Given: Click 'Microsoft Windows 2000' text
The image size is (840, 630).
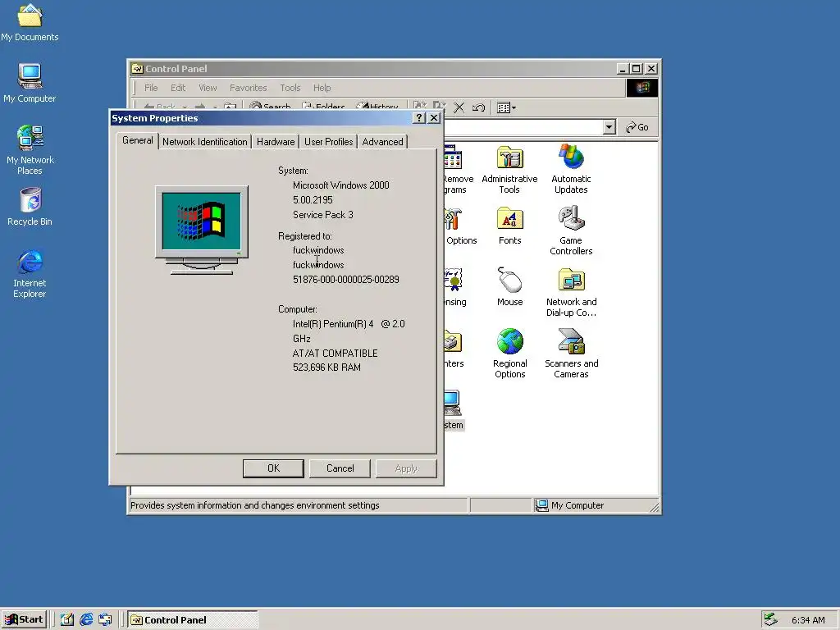Looking at the screenshot, I should pyautogui.click(x=340, y=185).
